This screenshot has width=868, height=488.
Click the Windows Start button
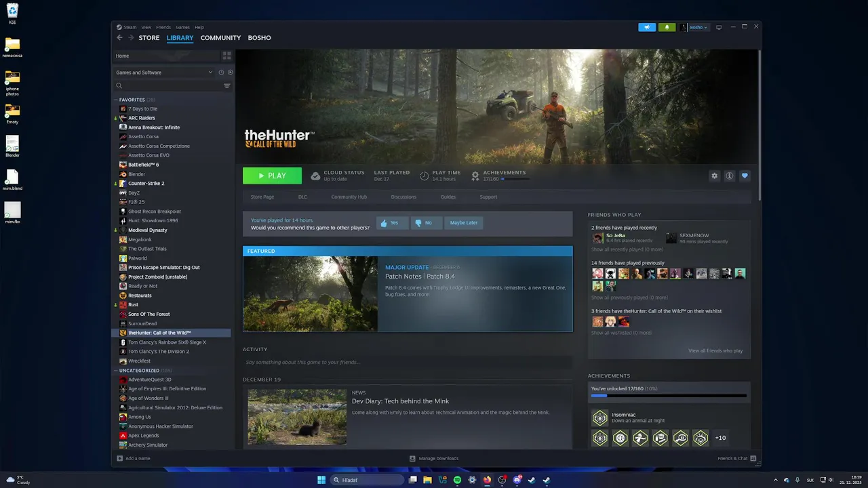click(321, 480)
